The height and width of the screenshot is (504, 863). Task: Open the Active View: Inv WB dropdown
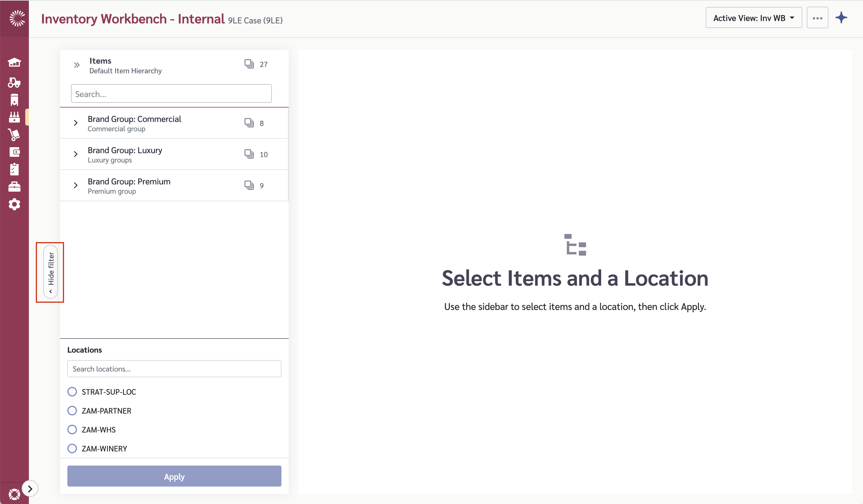(x=754, y=18)
